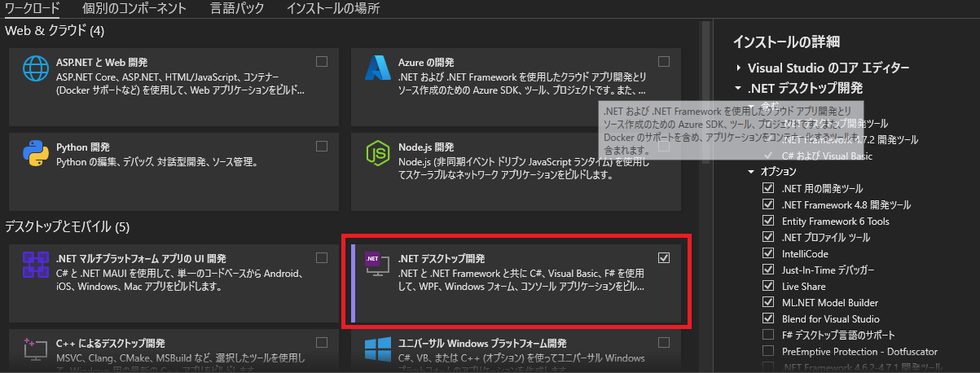Enable the Python 開発 workload checkbox

click(x=322, y=147)
